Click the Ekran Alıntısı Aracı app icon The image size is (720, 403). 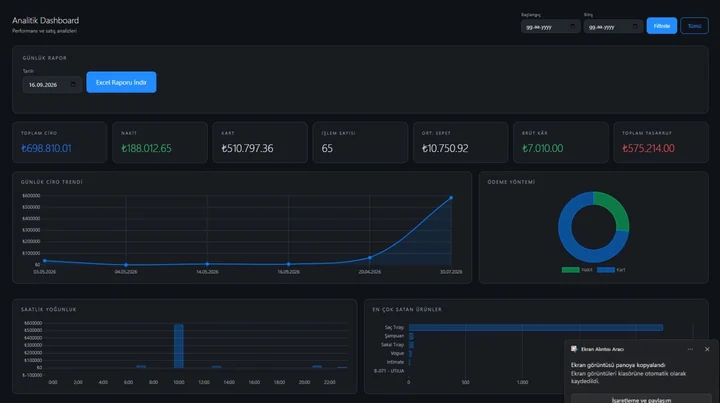pyautogui.click(x=574, y=349)
